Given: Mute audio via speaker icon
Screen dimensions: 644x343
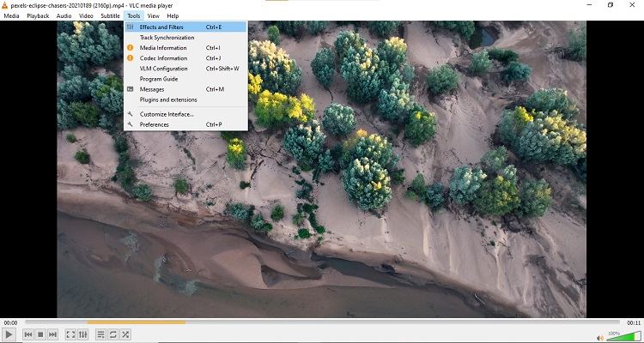Looking at the screenshot, I should coord(600,338).
